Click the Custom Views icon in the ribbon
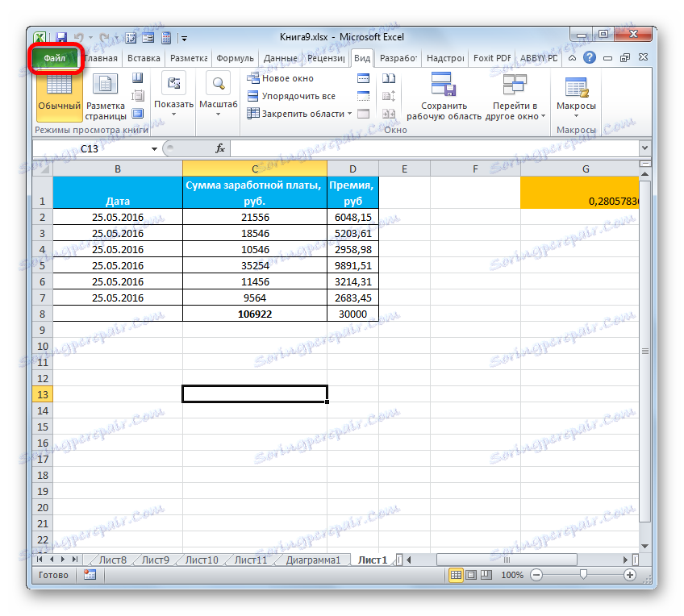684x616 pixels. (138, 95)
